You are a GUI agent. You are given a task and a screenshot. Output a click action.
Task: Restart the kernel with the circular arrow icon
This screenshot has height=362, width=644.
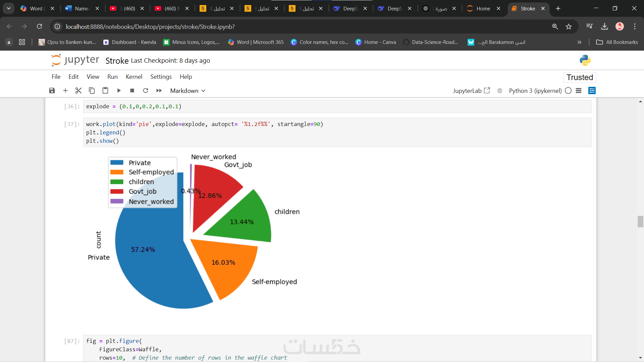[146, 90]
